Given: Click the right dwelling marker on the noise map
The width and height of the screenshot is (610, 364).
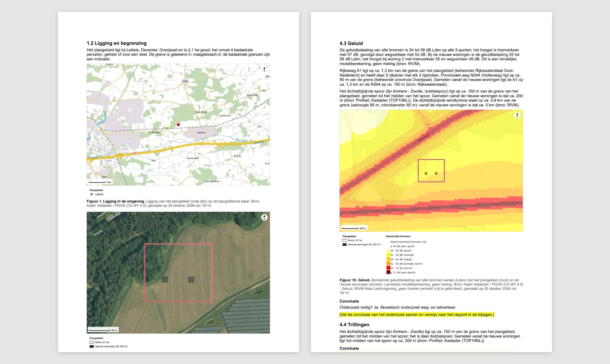Looking at the screenshot, I should [x=436, y=174].
